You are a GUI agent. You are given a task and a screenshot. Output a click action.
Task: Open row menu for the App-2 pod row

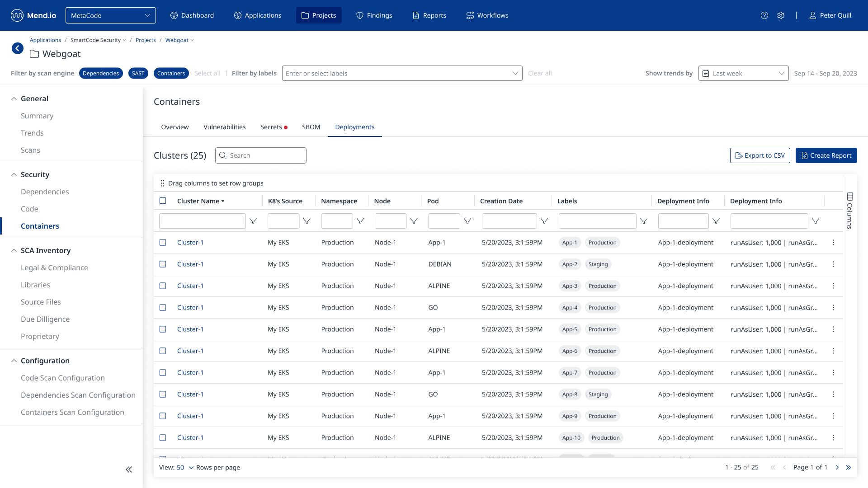(x=834, y=264)
